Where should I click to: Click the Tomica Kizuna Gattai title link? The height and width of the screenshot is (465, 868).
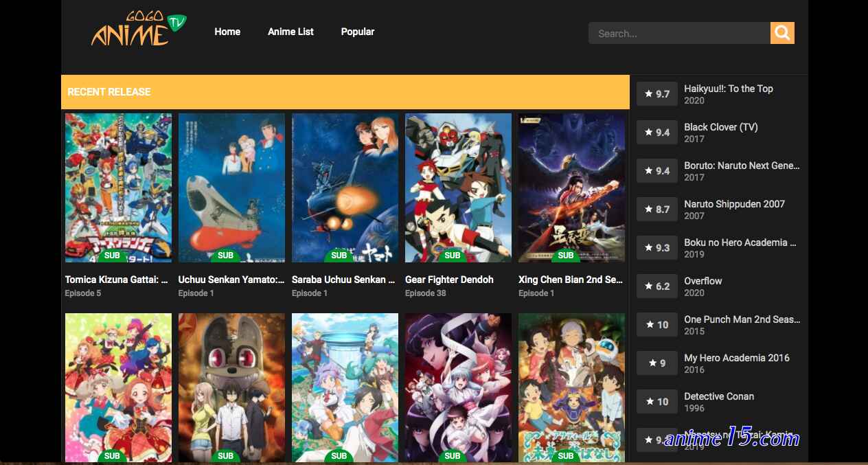pyautogui.click(x=117, y=280)
